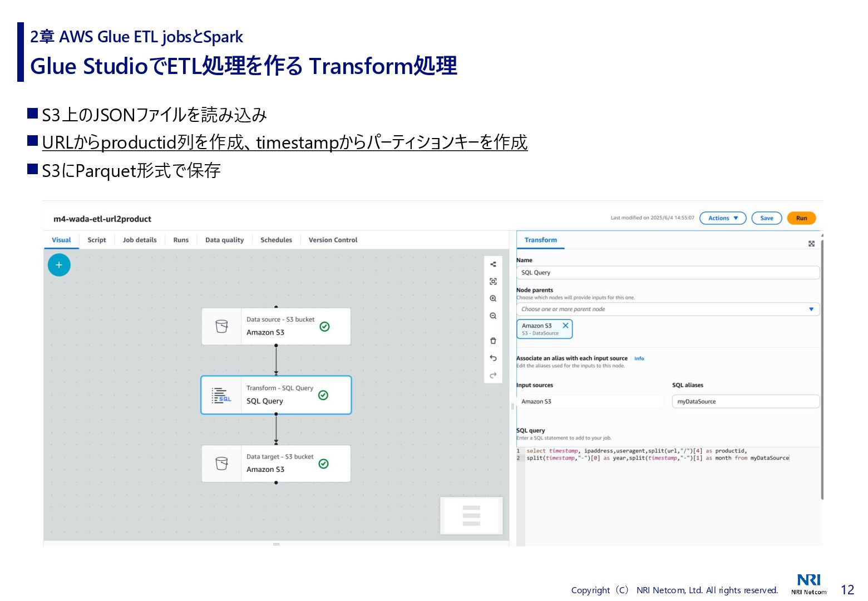Open the Schedules tab
Viewport: 868px width, 601px height.
coord(276,240)
